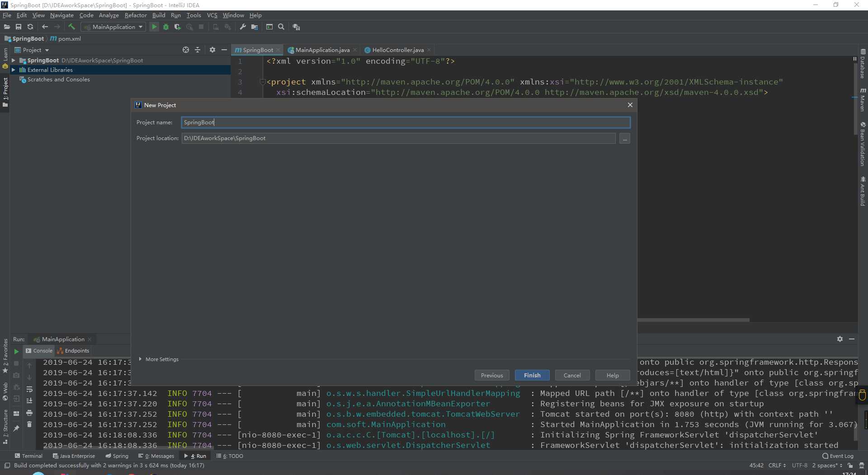Expand the External Libraries tree node
The image size is (868, 475).
[x=14, y=70]
